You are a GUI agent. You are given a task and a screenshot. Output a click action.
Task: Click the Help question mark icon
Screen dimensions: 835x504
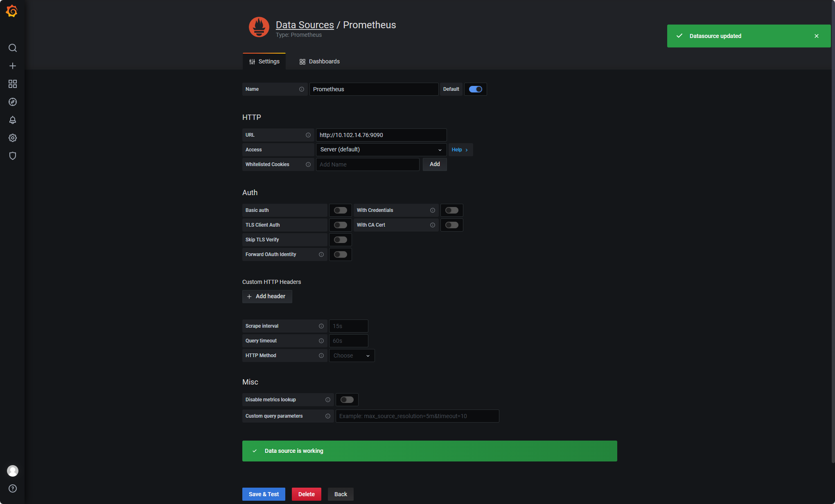(13, 488)
